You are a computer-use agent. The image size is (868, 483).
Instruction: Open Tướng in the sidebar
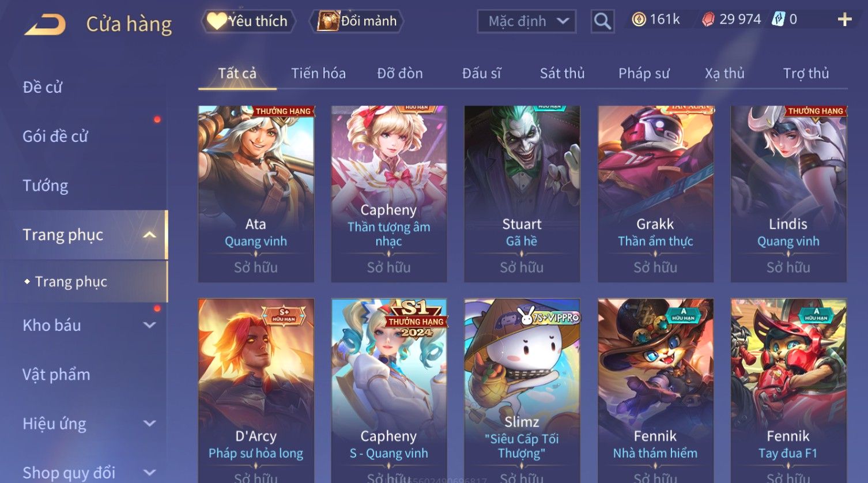pyautogui.click(x=46, y=186)
